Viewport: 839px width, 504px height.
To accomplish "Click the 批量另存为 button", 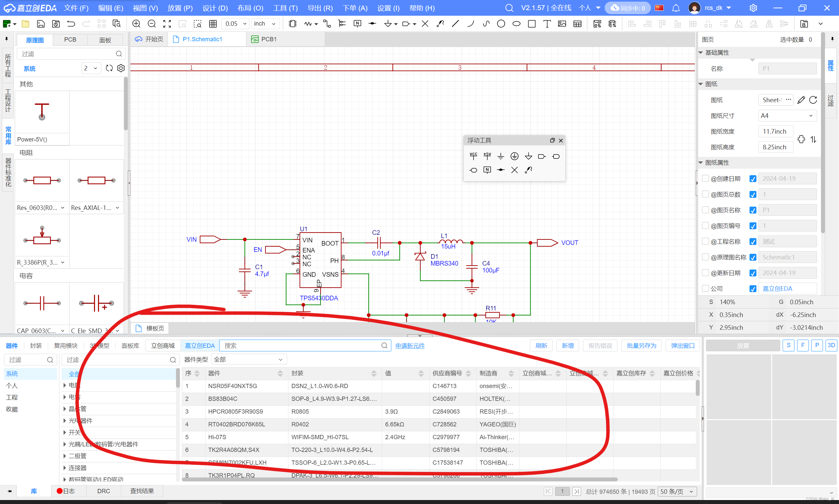I will [x=641, y=345].
